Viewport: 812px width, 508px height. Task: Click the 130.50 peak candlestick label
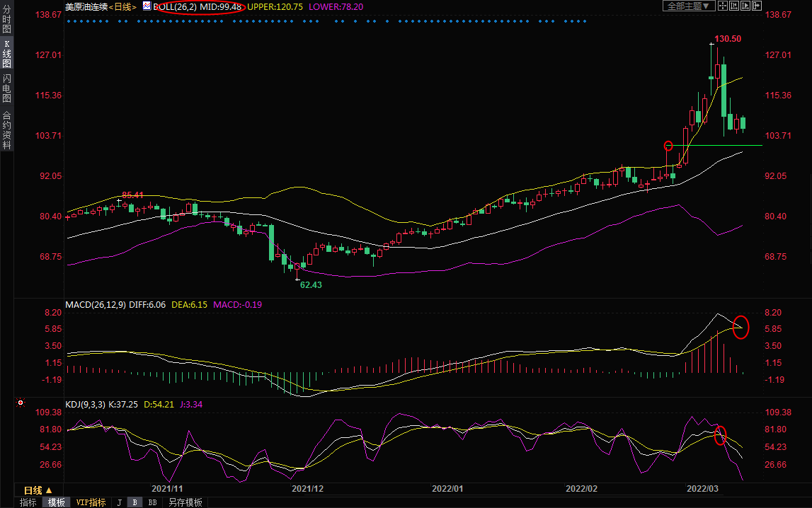click(x=728, y=39)
